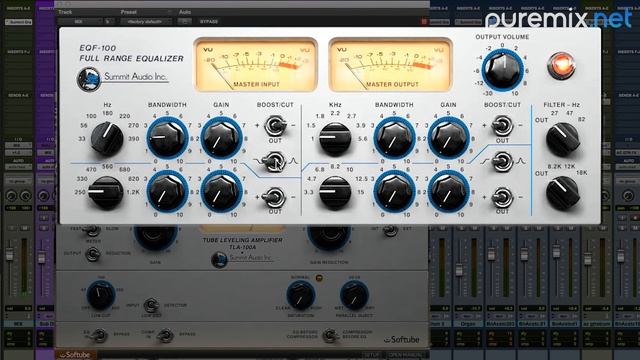Viewport: 640px width, 360px height.
Task: Click the TLA-100A Parallel Inject knob
Action: coord(354,295)
